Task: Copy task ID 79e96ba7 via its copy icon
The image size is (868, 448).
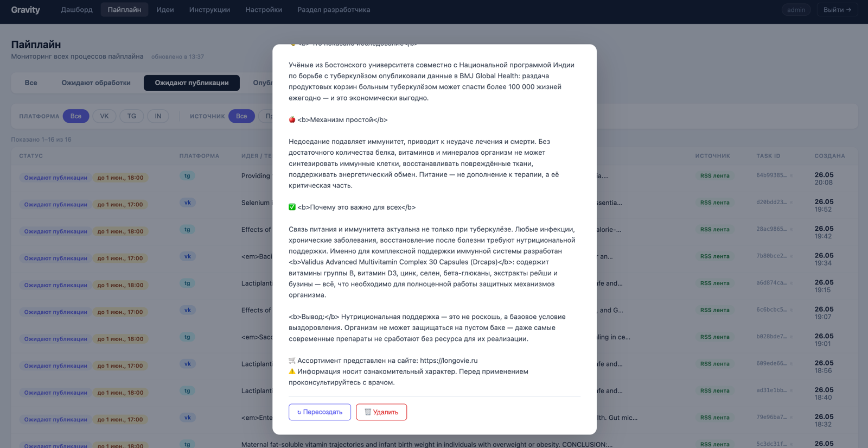Action: (792, 418)
